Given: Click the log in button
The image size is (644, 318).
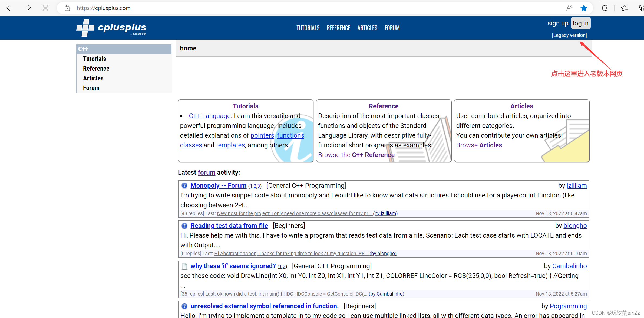Looking at the screenshot, I should tap(580, 23).
